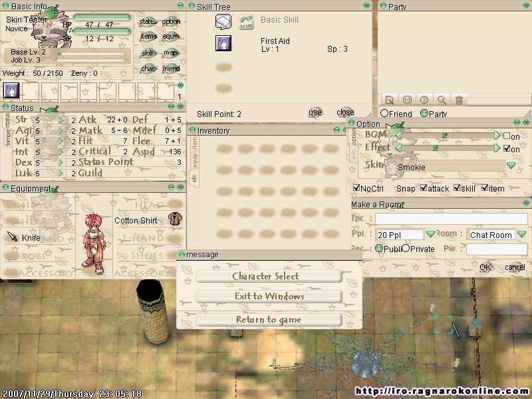Open the Chat Room type dropdown
Viewport: 532px width, 399px height.
pos(521,234)
